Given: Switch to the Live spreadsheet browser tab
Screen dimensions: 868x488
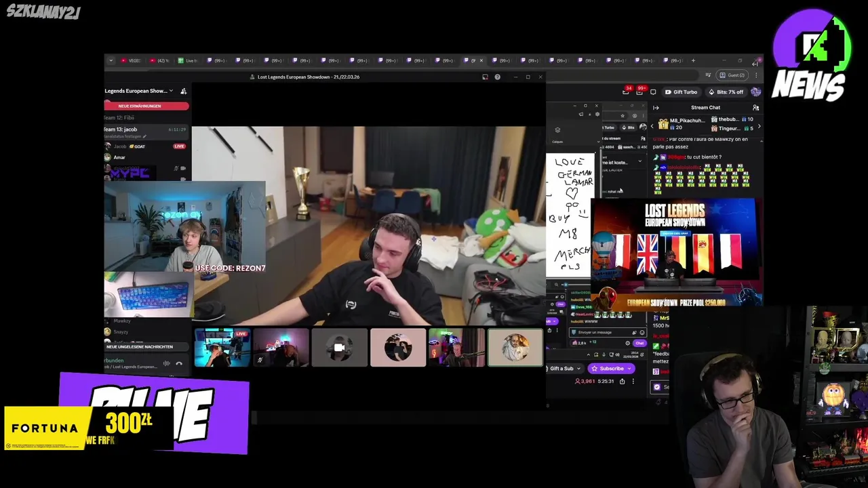Looking at the screenshot, I should 189,60.
